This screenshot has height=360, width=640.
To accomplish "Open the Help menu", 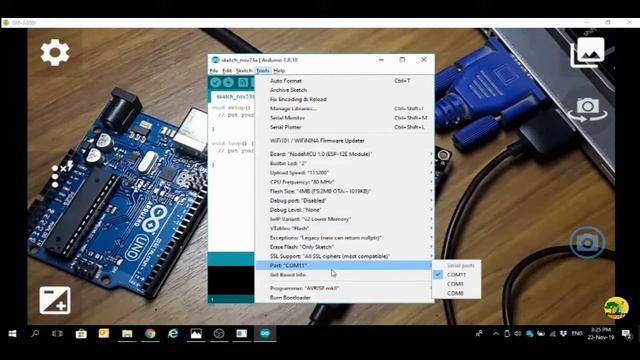I will coord(279,71).
